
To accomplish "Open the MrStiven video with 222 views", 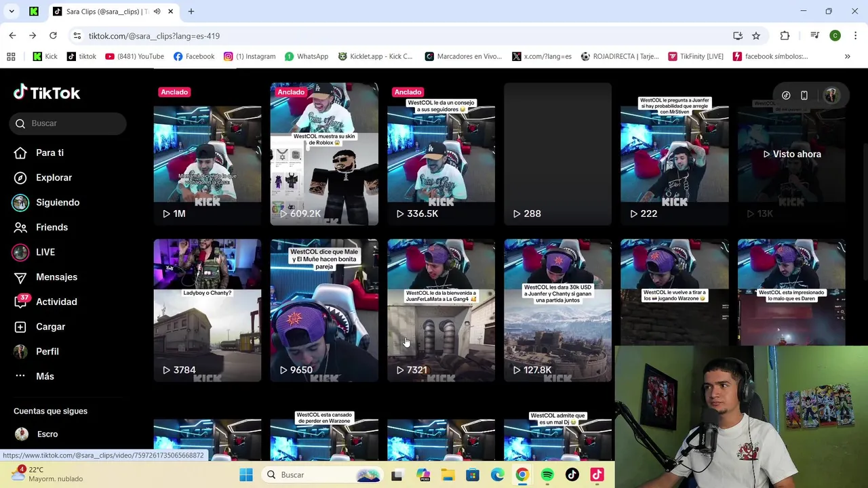I will [675, 154].
